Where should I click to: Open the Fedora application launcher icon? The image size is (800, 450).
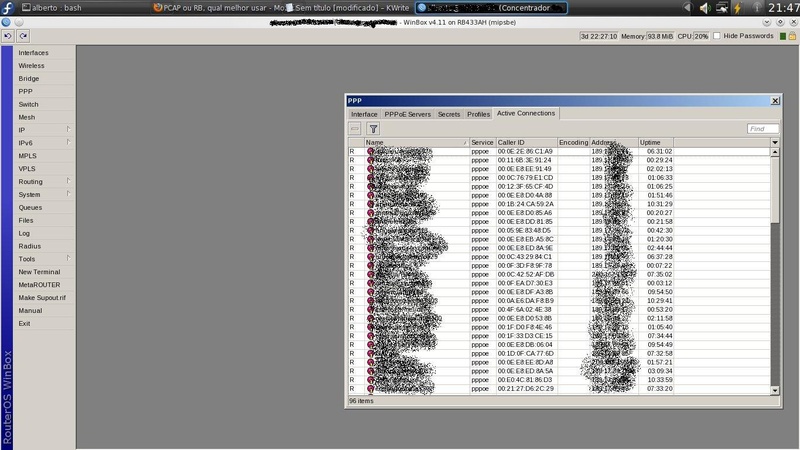tap(8, 7)
